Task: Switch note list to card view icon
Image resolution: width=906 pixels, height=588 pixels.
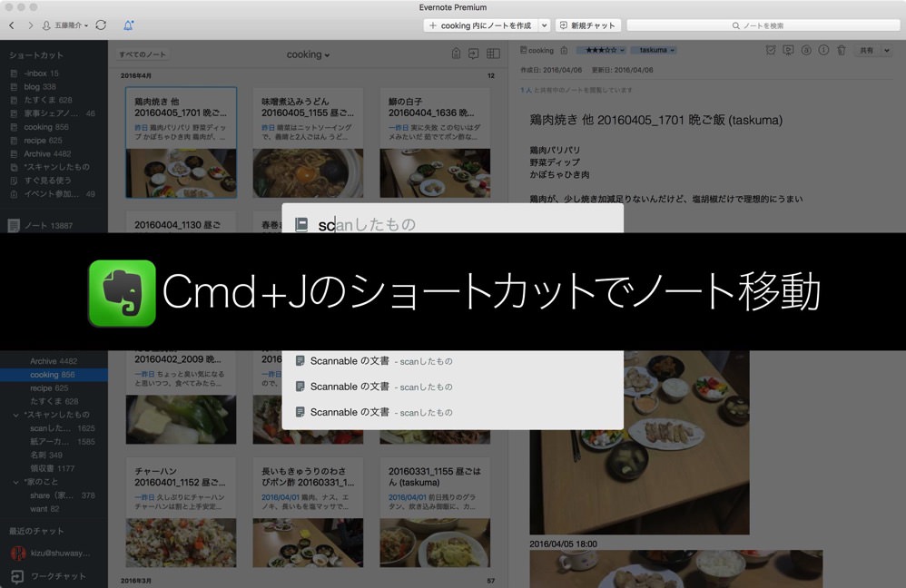Action: (x=493, y=54)
